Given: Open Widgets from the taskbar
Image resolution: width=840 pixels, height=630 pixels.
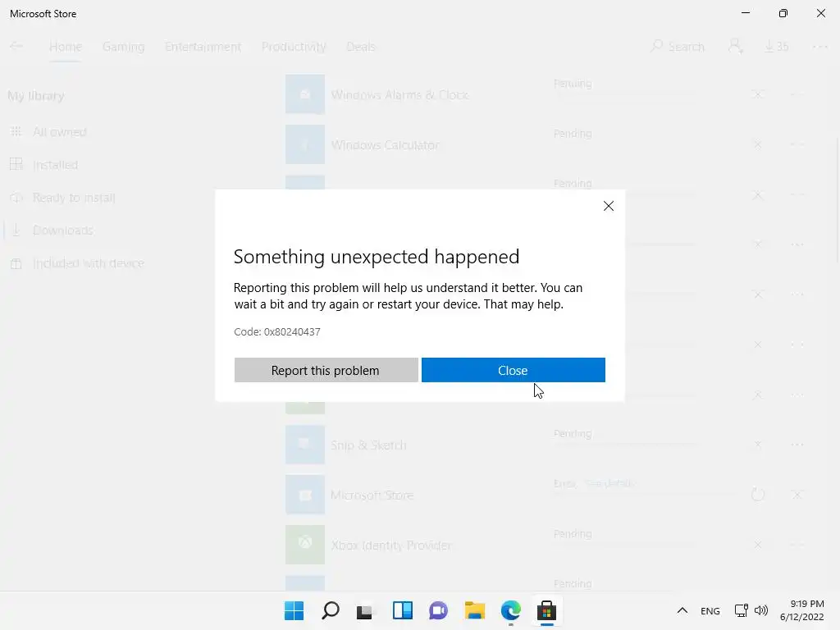Looking at the screenshot, I should (402, 610).
